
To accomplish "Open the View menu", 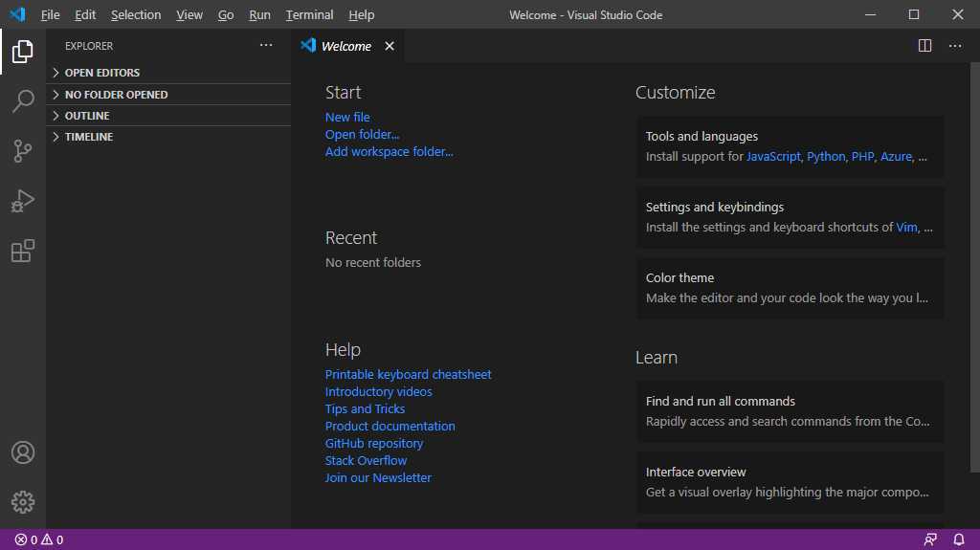I will (x=189, y=14).
